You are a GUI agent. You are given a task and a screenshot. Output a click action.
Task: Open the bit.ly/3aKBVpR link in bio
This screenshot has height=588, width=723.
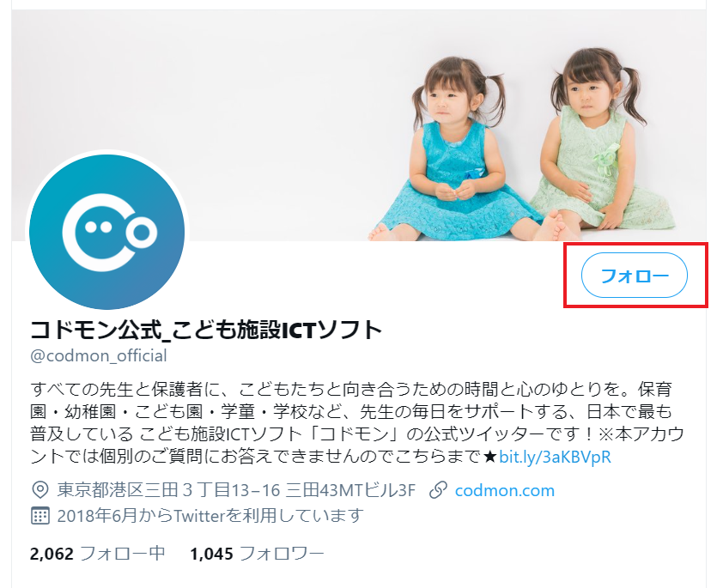555,457
